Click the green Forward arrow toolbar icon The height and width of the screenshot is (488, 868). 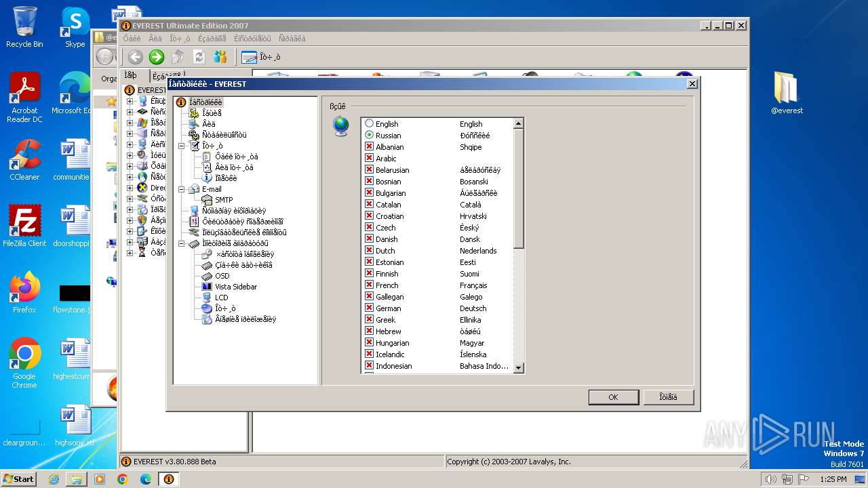[157, 57]
